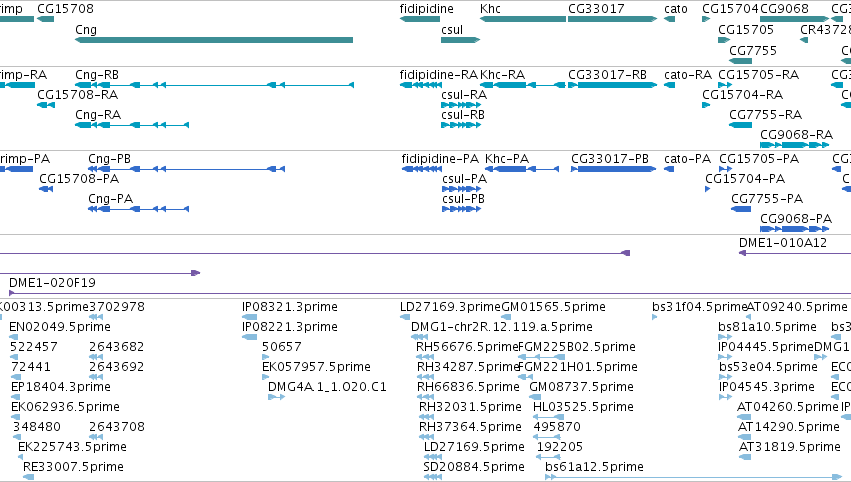Select transcript CG15705-RA
This screenshot has height=482, width=851.
[x=725, y=85]
